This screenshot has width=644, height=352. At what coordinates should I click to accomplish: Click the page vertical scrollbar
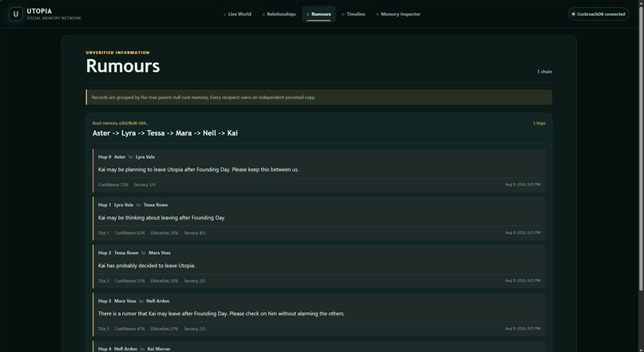tap(641, 148)
